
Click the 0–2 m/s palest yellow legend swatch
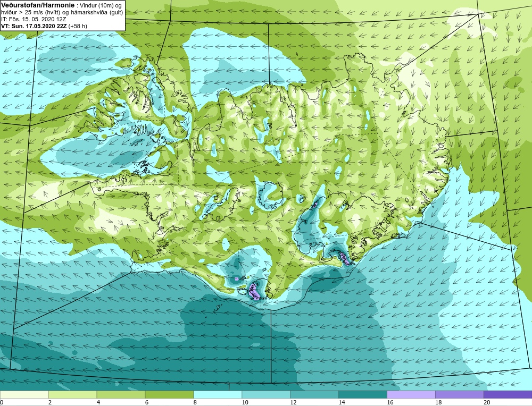[24, 394]
